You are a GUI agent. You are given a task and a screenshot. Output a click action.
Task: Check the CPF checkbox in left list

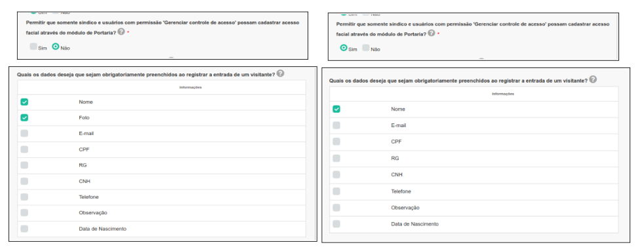pos(24,149)
